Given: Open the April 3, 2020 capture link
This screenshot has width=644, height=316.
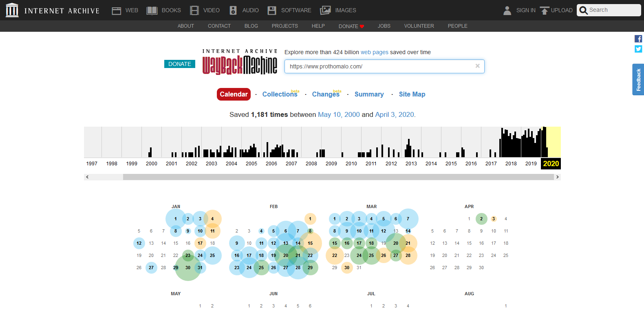Looking at the screenshot, I should click(395, 114).
